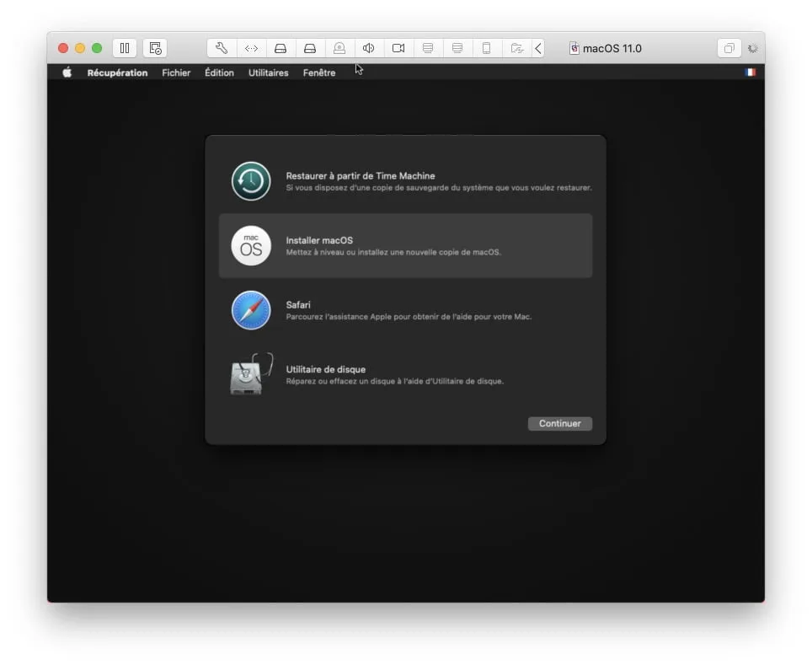Image resolution: width=812 pixels, height=665 pixels.
Task: Pause the virtual machine
Action: click(124, 48)
